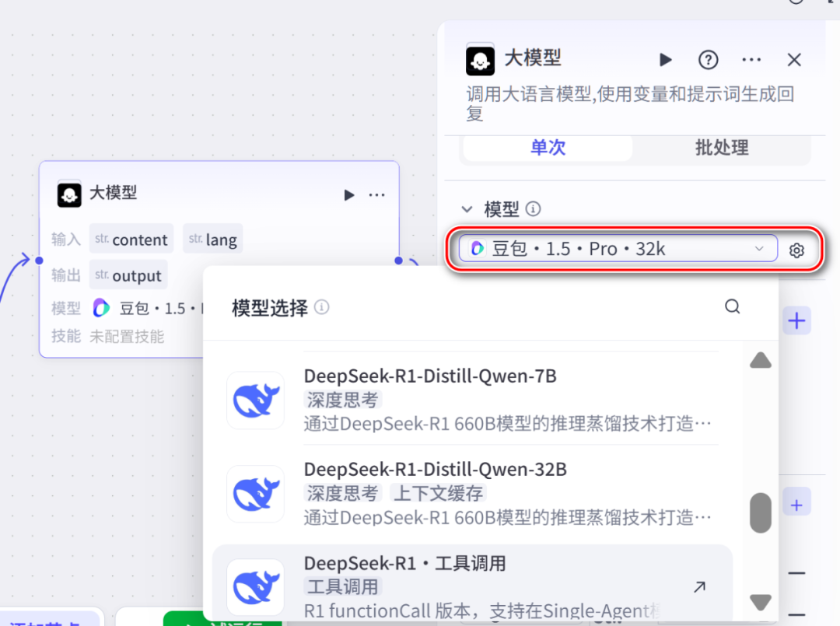The width and height of the screenshot is (840, 626).
Task: Click the 工具调用 tag under DeepSeek-R1
Action: click(x=342, y=586)
